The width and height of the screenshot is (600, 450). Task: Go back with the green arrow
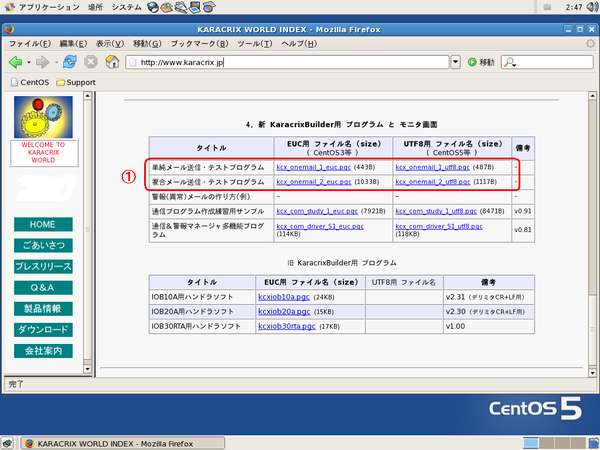(x=16, y=62)
